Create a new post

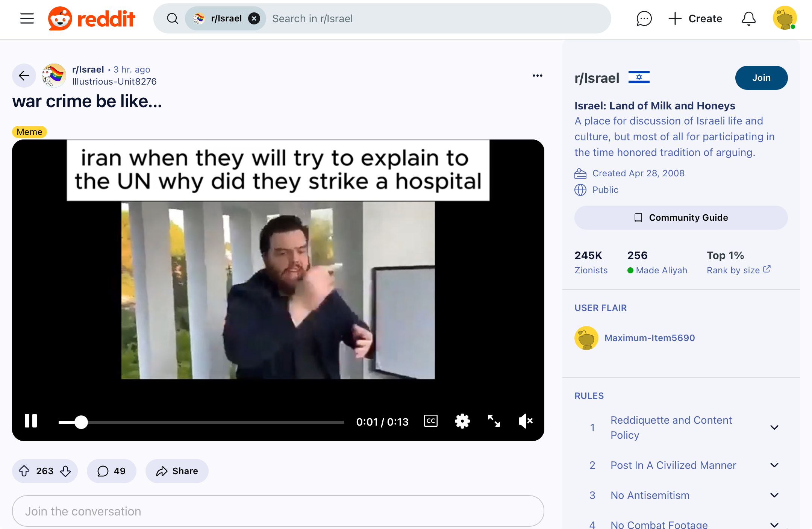coord(695,18)
